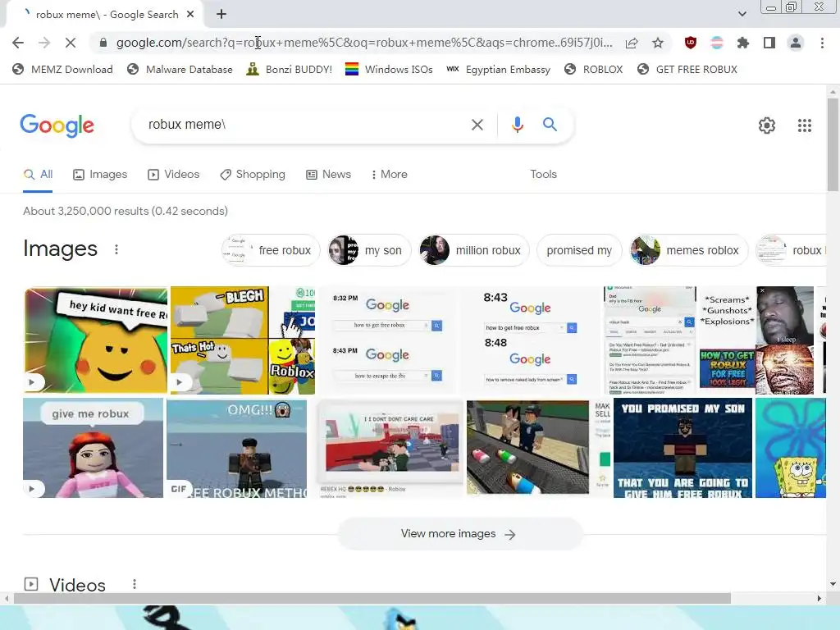
Task: Open I dont care thumbnail
Action: (390, 448)
